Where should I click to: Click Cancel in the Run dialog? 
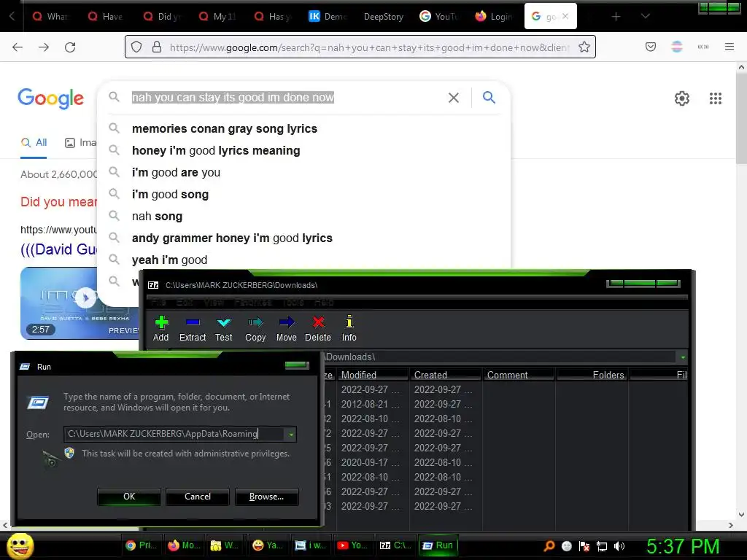[x=198, y=497]
